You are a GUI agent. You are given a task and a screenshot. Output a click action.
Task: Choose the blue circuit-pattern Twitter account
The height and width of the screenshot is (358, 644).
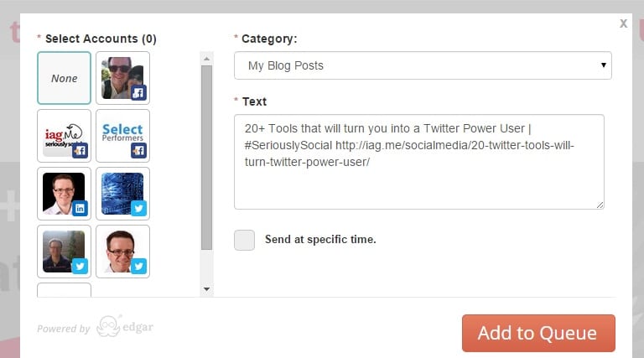pyautogui.click(x=122, y=194)
